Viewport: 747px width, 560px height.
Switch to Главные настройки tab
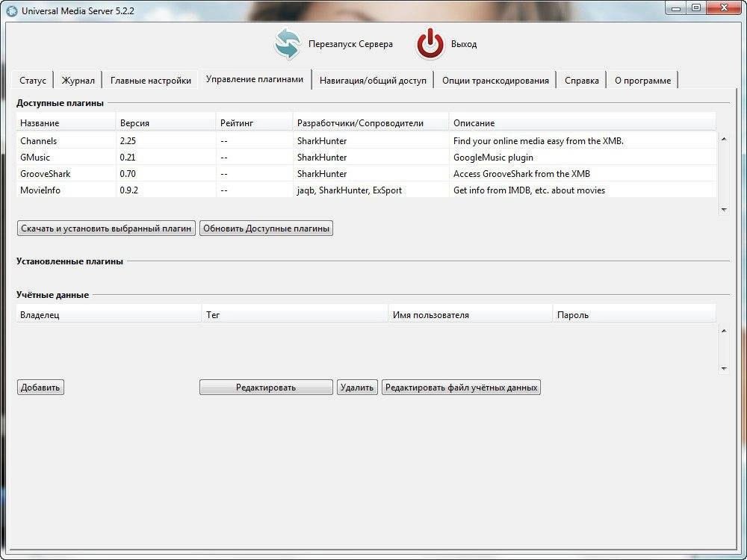pyautogui.click(x=151, y=81)
